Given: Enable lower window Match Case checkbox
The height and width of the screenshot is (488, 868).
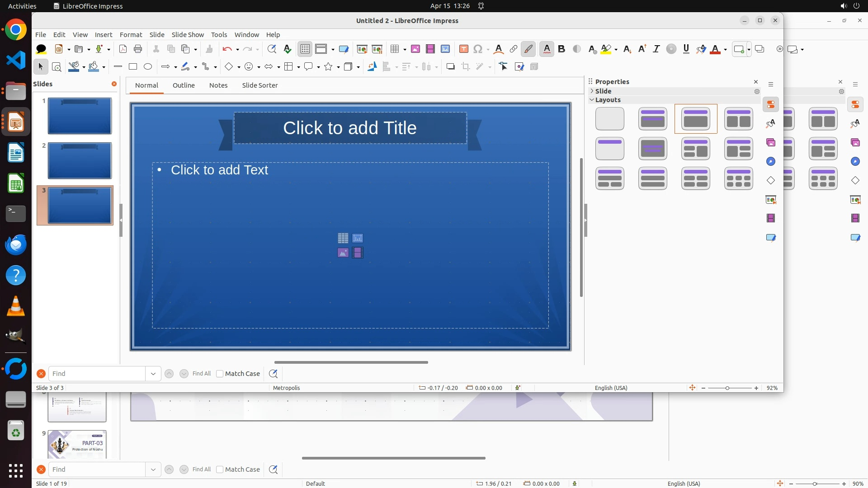Looking at the screenshot, I should (x=220, y=469).
